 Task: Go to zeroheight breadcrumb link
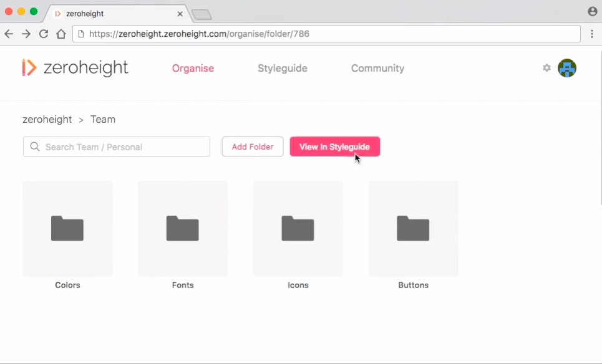point(47,119)
